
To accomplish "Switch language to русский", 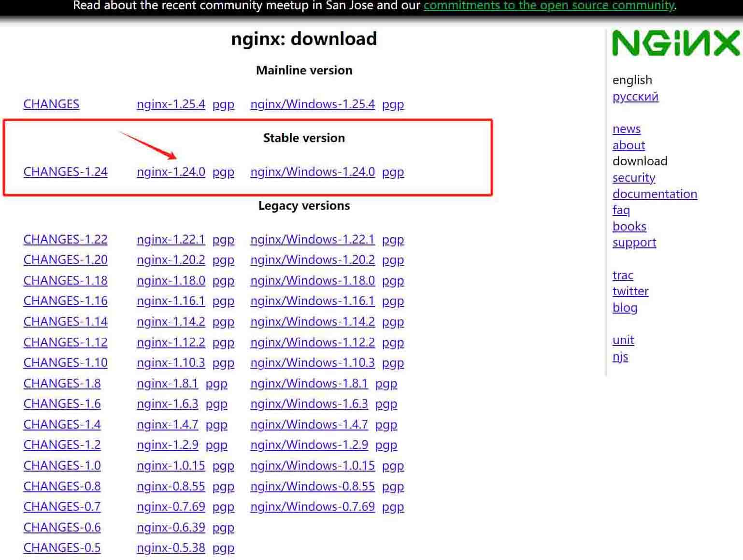I will coord(635,97).
